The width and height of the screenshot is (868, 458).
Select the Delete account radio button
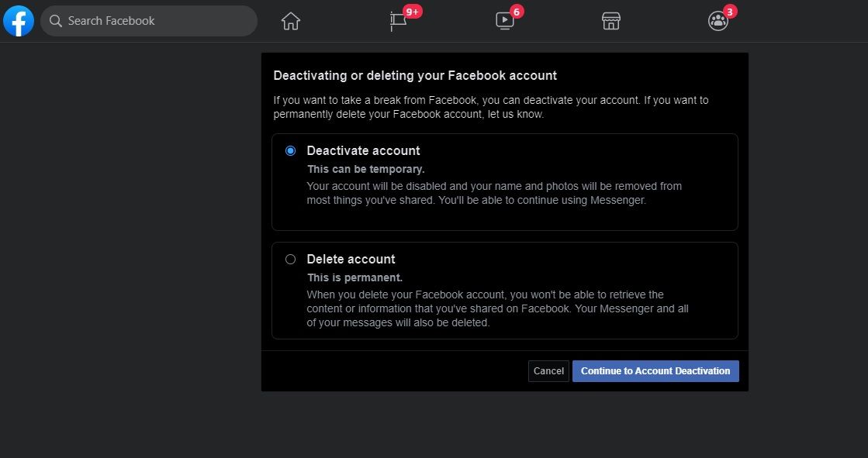coord(290,259)
